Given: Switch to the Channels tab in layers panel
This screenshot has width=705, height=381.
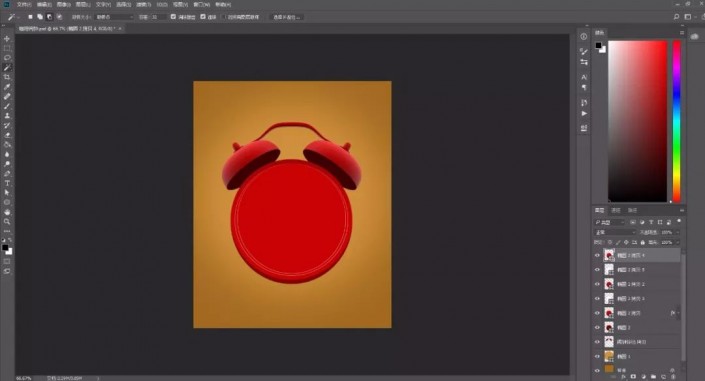Looking at the screenshot, I should point(616,210).
